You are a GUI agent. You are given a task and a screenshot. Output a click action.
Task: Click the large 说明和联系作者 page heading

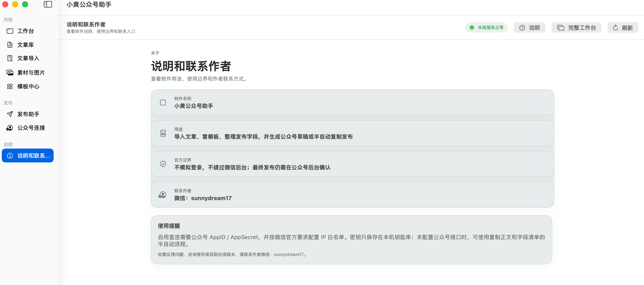[191, 66]
